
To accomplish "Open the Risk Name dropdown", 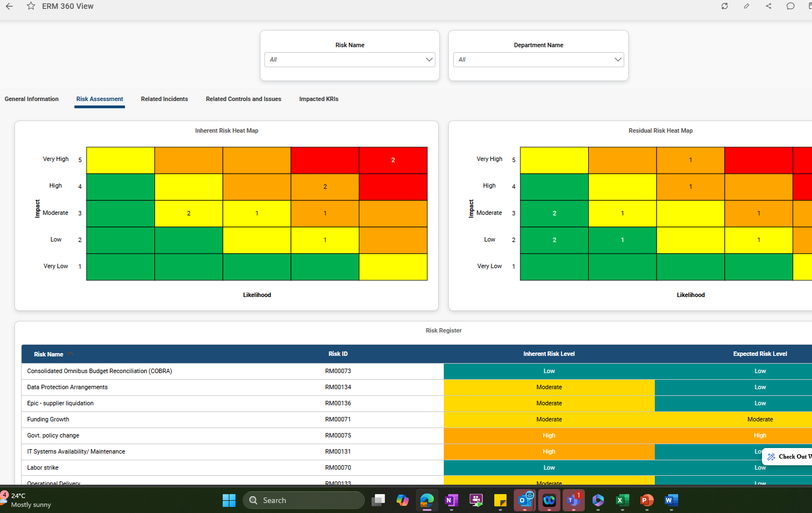I will (x=350, y=59).
